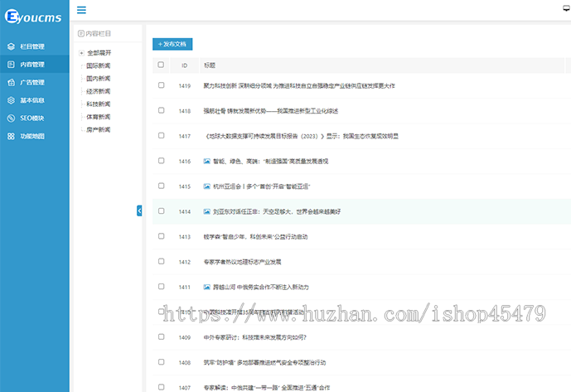This screenshot has width=571, height=392.
Task: Select the checkbox for article 1409
Action: pyautogui.click(x=162, y=336)
